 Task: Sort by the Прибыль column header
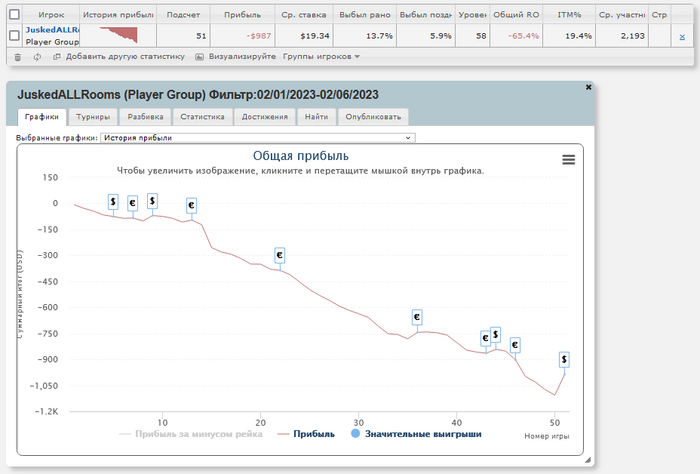tap(242, 15)
